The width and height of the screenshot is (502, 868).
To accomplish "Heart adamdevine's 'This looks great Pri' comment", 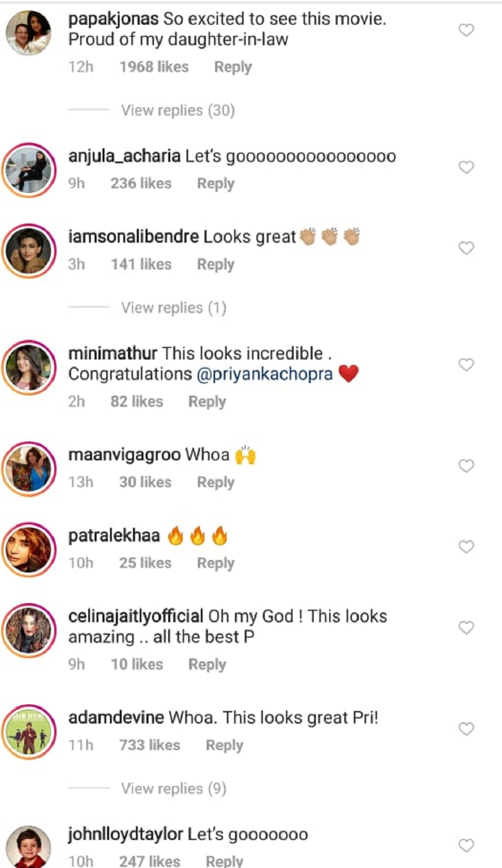I will click(466, 729).
